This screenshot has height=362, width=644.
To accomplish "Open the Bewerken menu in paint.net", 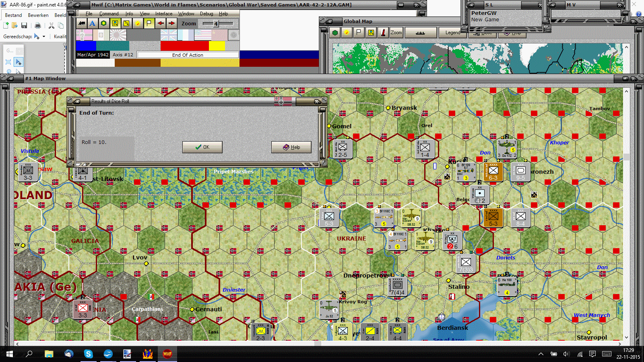I will tap(38, 15).
